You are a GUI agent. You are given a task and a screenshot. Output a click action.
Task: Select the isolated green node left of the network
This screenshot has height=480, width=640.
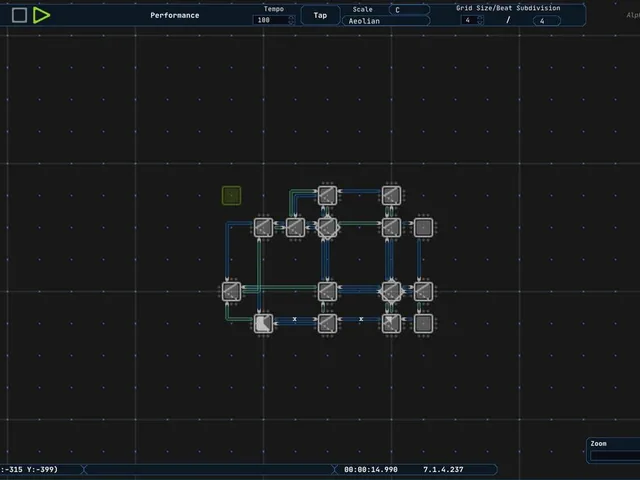(x=231, y=196)
